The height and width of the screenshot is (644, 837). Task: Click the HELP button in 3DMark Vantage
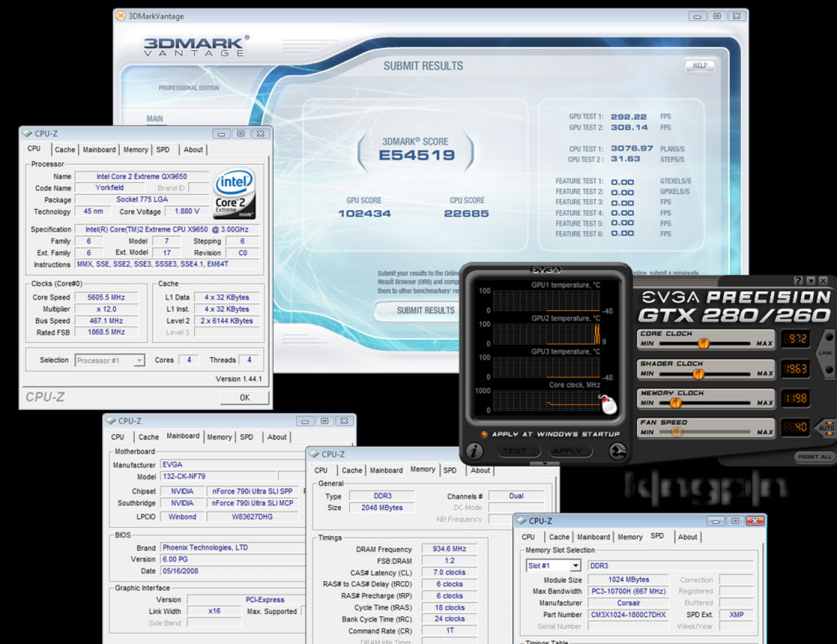tap(700, 65)
